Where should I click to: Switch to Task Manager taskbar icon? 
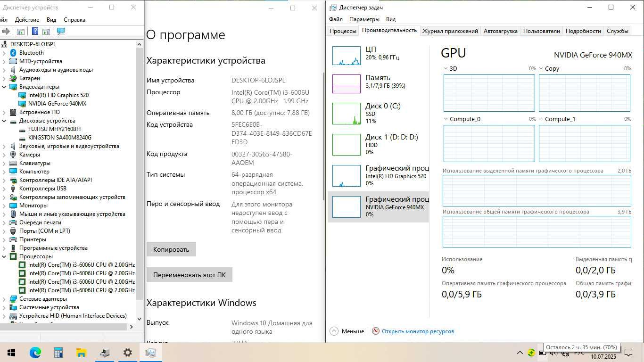151,353
